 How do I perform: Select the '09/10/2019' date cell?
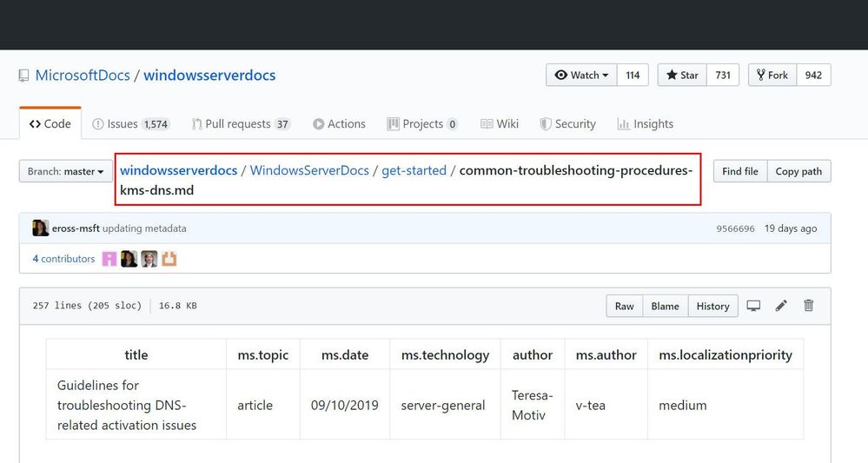tap(345, 404)
